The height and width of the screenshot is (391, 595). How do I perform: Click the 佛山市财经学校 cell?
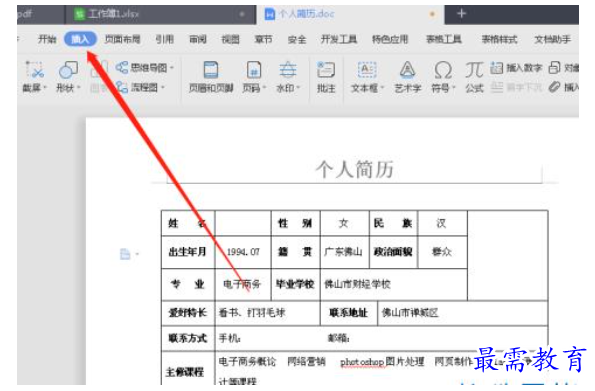click(394, 284)
